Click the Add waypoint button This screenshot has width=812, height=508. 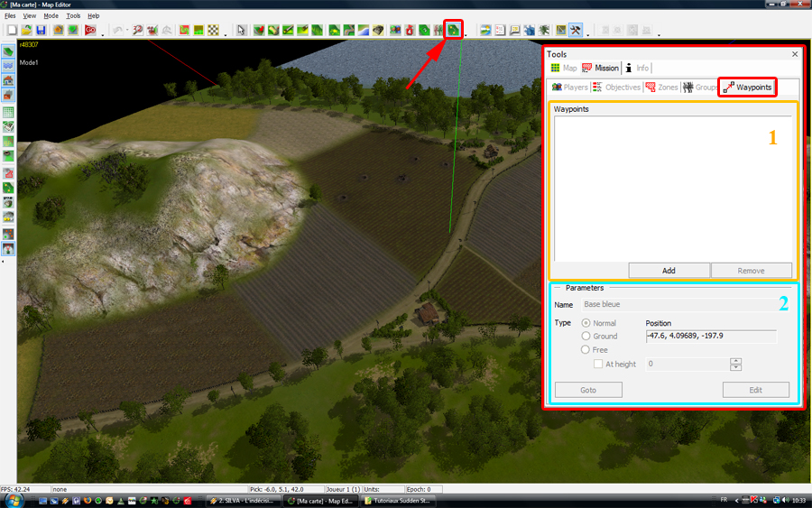click(669, 271)
